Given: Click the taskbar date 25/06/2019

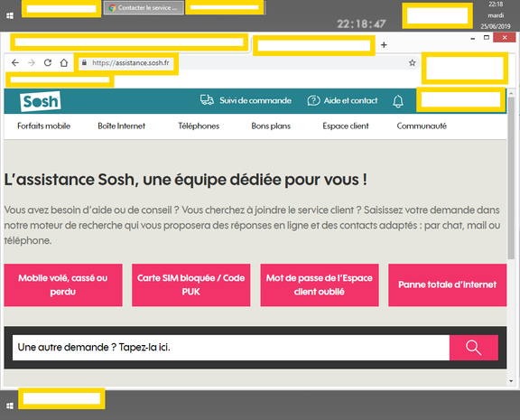Looking at the screenshot, I should tap(496, 26).
